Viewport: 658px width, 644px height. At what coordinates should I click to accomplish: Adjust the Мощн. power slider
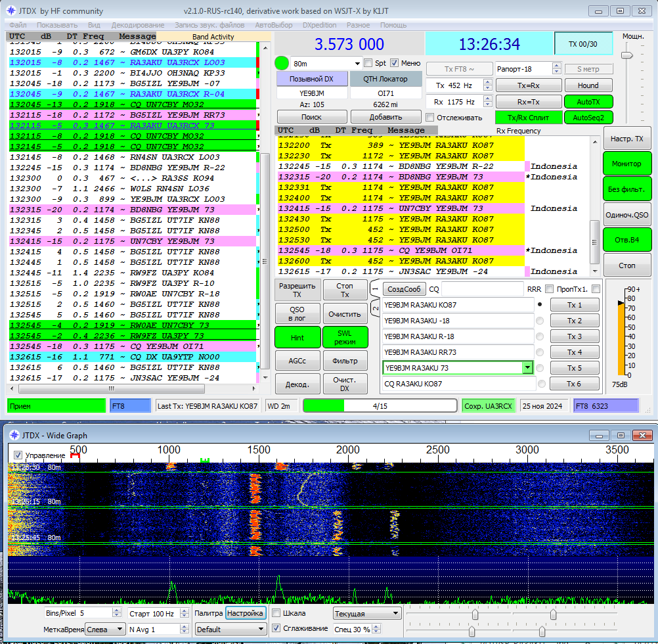click(x=628, y=54)
